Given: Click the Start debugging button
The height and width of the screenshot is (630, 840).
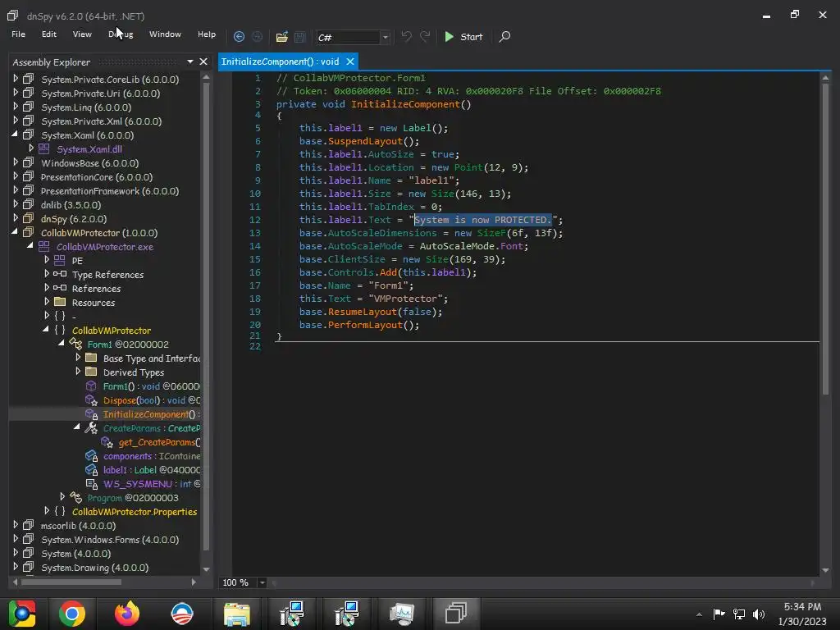Looking at the screenshot, I should coord(464,36).
